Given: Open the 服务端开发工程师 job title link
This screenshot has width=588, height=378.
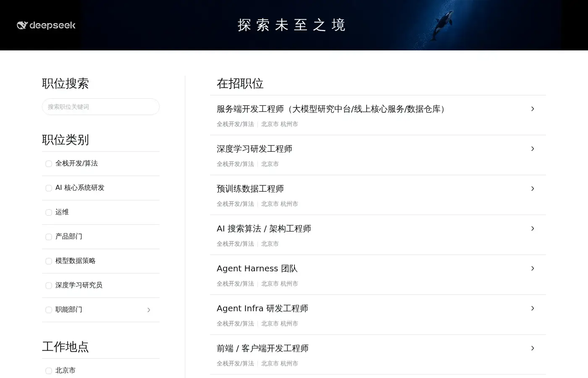Looking at the screenshot, I should [332, 109].
